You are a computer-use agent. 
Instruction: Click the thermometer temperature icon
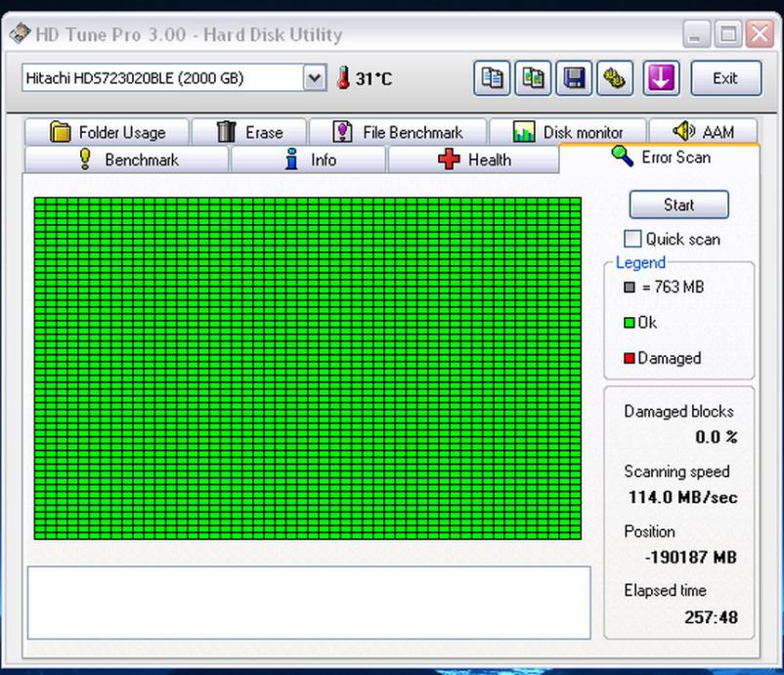343,78
